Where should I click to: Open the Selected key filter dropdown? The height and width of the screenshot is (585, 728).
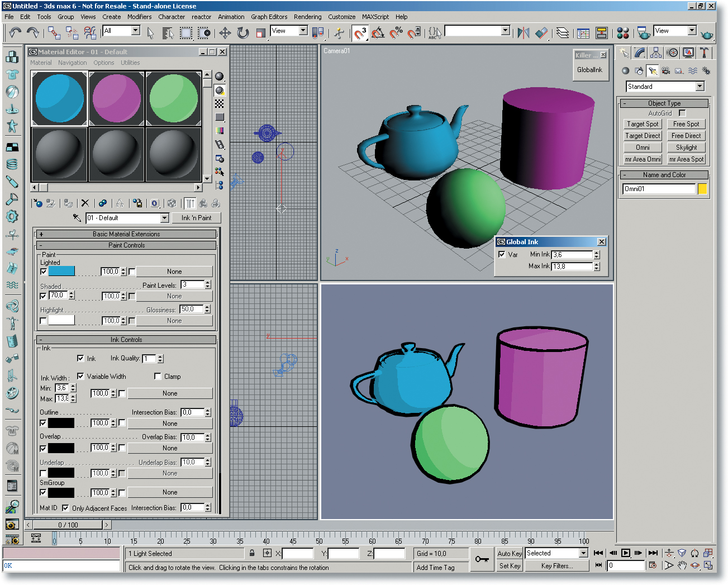click(583, 553)
